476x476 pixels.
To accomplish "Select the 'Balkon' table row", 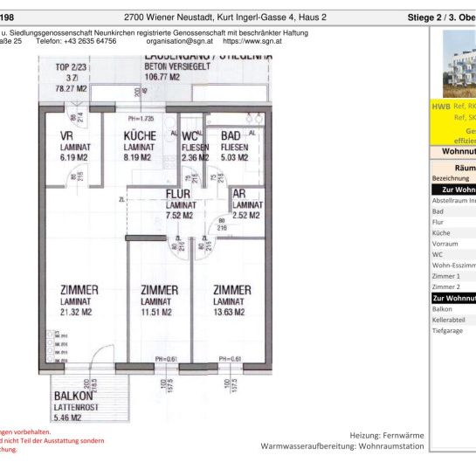I will 454,309.
